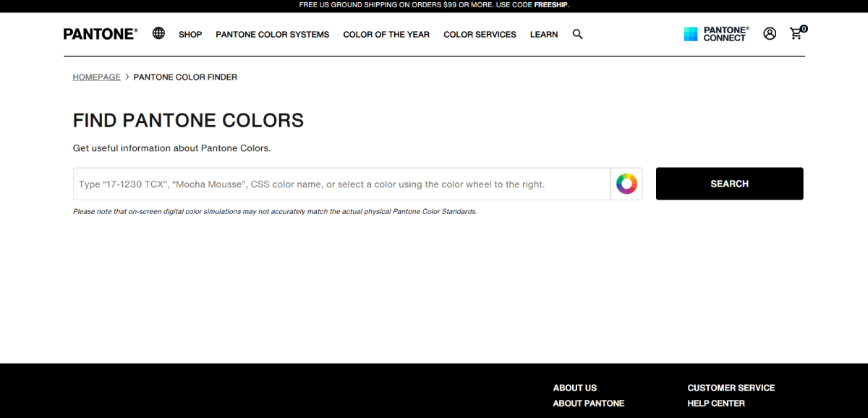Click the Pantone logo
Image resolution: width=868 pixels, height=418 pixels.
(x=101, y=34)
